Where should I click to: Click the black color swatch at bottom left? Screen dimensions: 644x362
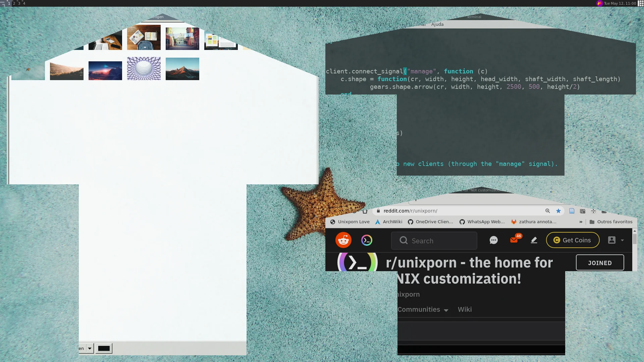103,348
